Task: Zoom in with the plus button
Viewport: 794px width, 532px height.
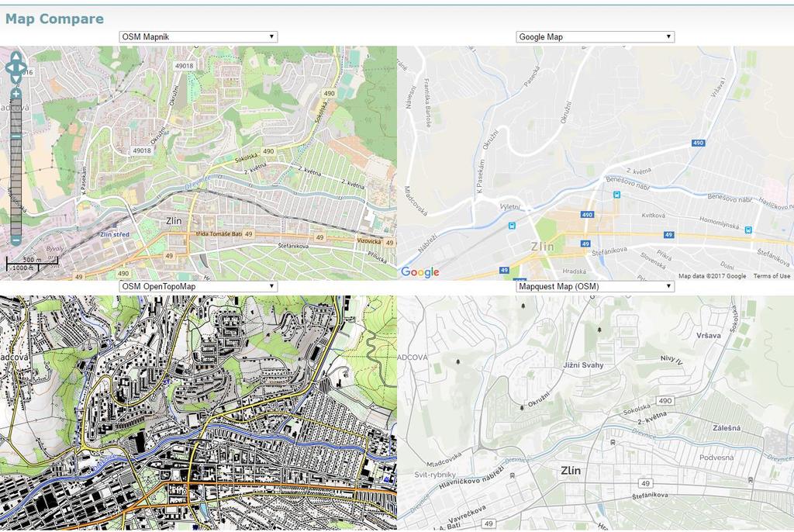Action: pos(16,94)
